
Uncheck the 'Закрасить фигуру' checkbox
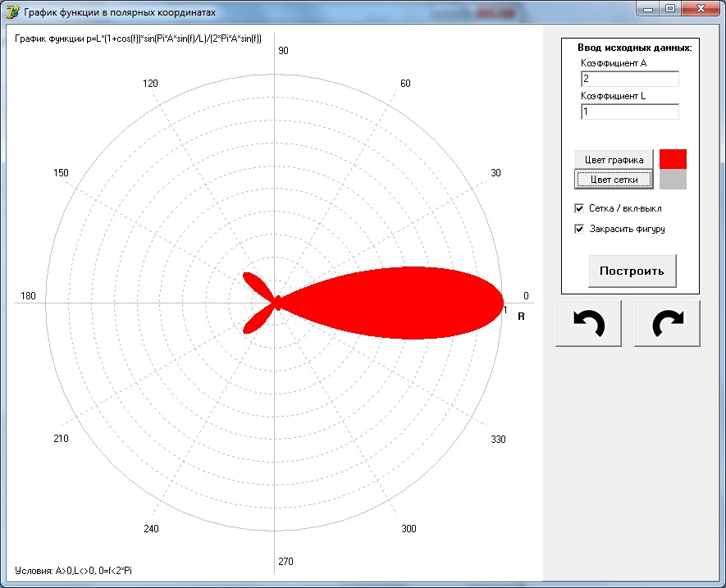pos(579,229)
